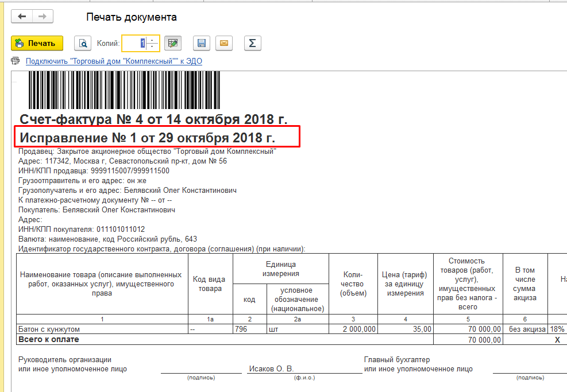Click В том числе сумма акциза header
The height and width of the screenshot is (392, 567).
click(524, 284)
